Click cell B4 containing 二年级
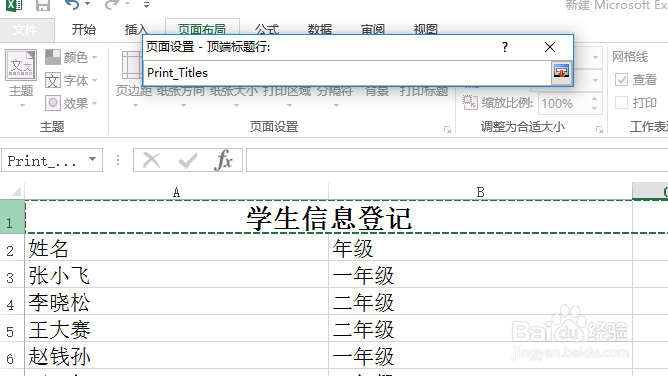Viewport: 668px width, 376px height. 481,302
